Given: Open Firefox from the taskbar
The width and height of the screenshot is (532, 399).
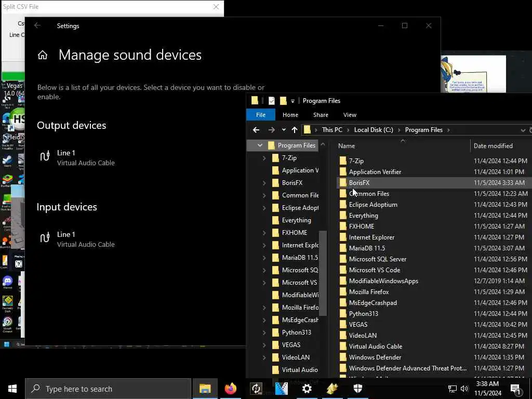Looking at the screenshot, I should click(x=230, y=389).
